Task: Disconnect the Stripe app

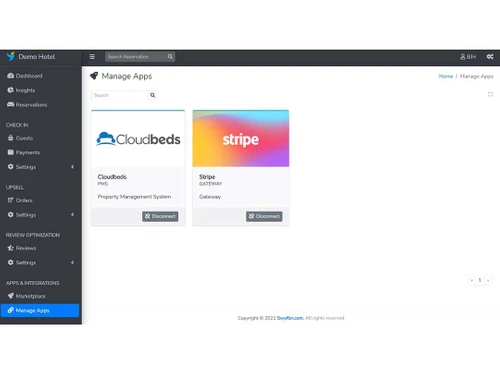Action: point(264,216)
